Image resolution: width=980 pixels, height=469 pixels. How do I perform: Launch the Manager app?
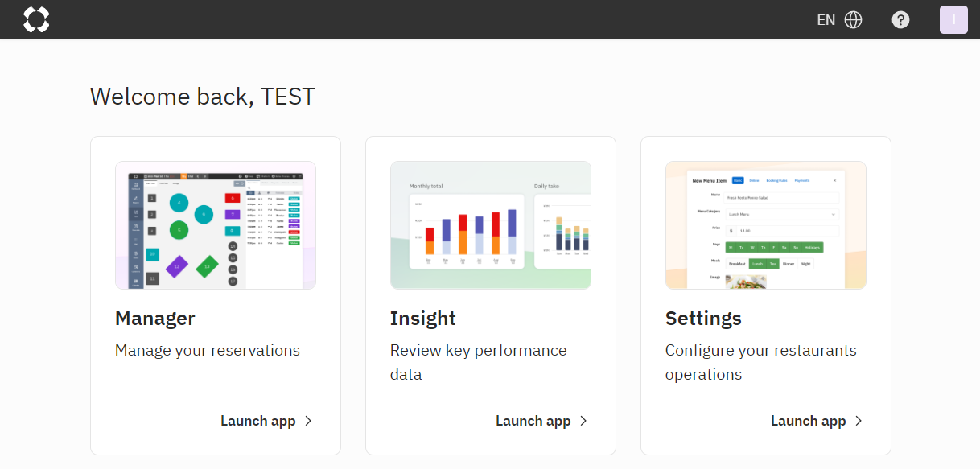pos(258,421)
